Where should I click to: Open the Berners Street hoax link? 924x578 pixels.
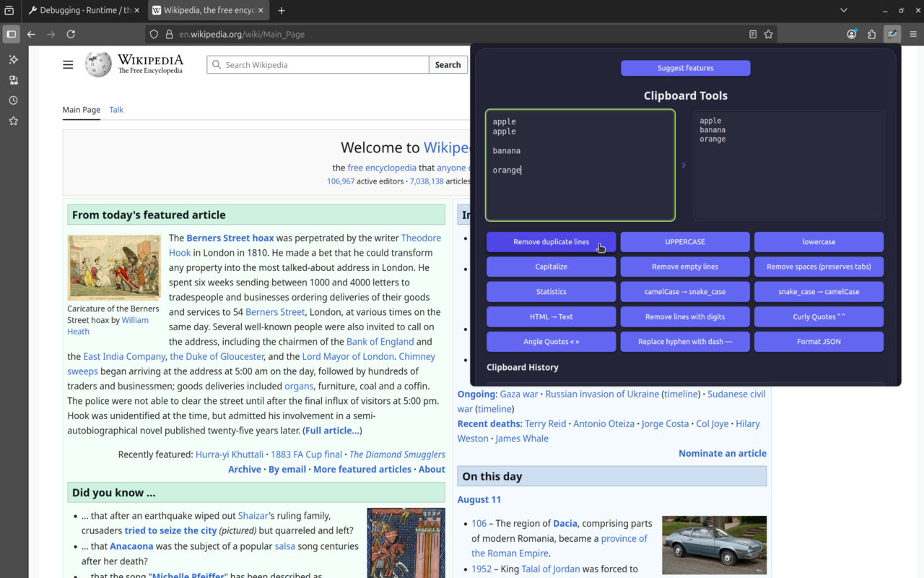(x=230, y=238)
